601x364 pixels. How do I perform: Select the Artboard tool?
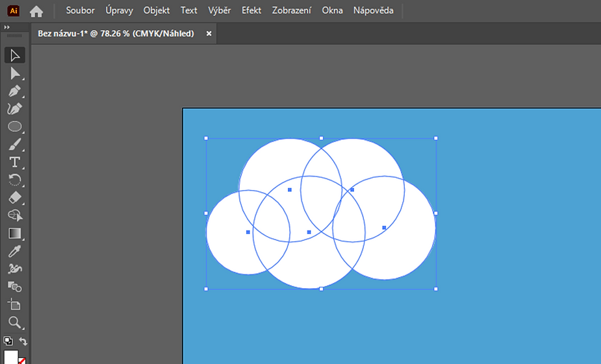pos(15,304)
